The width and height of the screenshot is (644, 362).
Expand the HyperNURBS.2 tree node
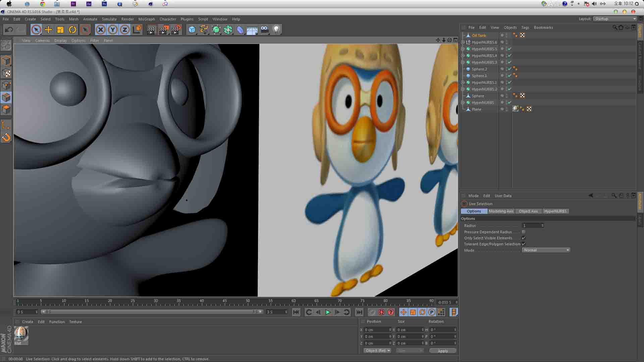[x=463, y=89]
